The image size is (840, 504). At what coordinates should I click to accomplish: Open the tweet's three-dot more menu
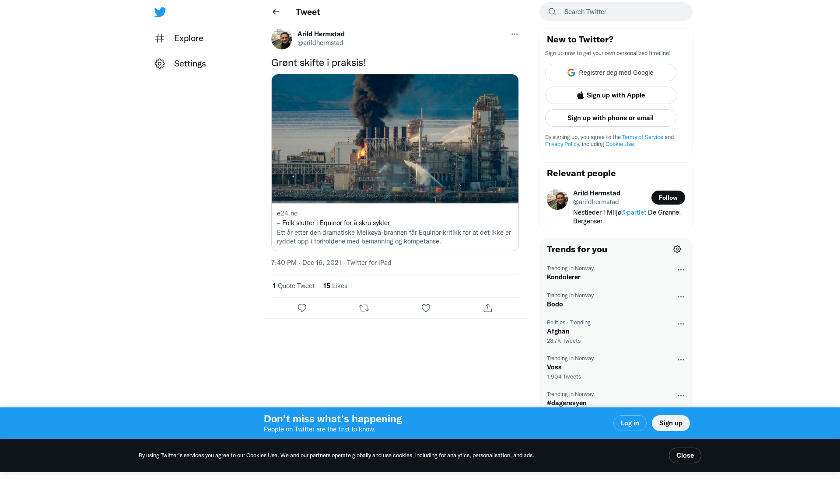(514, 34)
